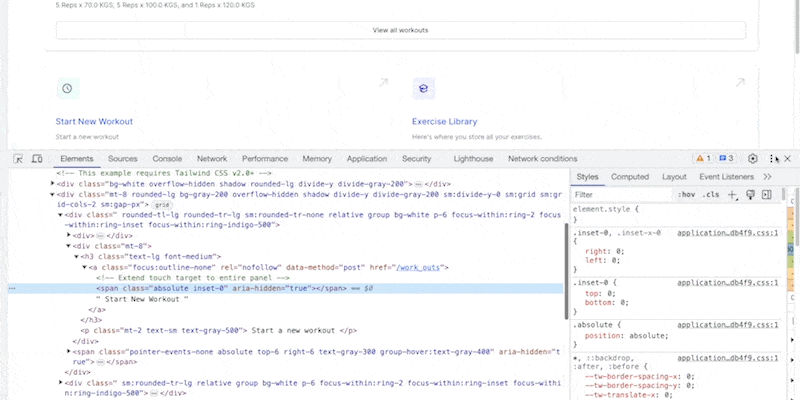Viewport: 800px width, 400px height.
Task: Click the element.style rule block
Action: click(x=676, y=214)
